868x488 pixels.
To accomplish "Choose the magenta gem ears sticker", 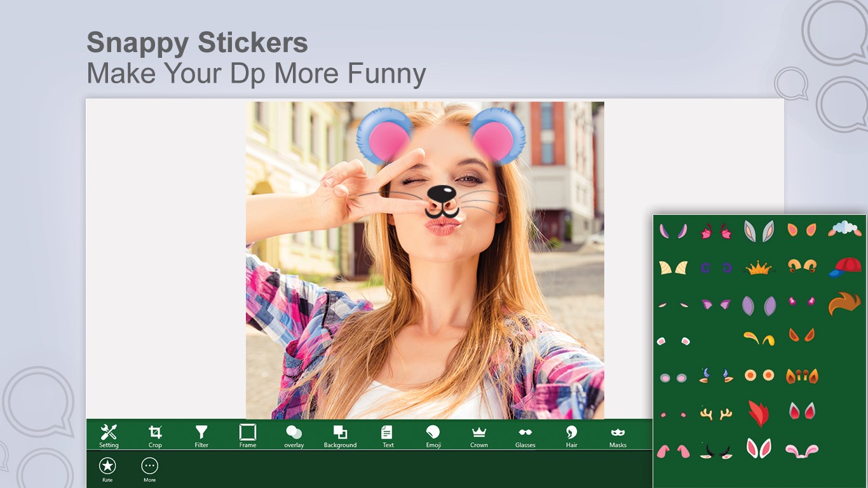I will pyautogui.click(x=802, y=301).
